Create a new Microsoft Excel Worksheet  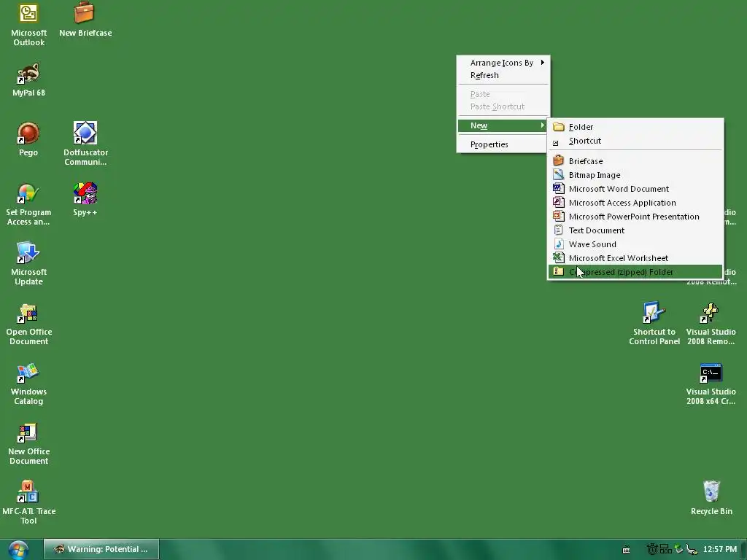tap(635, 257)
